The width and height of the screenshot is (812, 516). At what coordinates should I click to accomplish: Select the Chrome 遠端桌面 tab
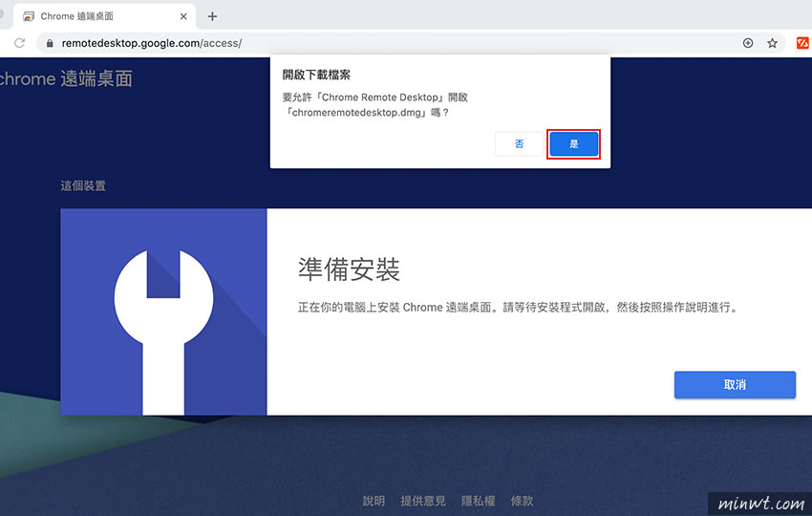click(105, 16)
